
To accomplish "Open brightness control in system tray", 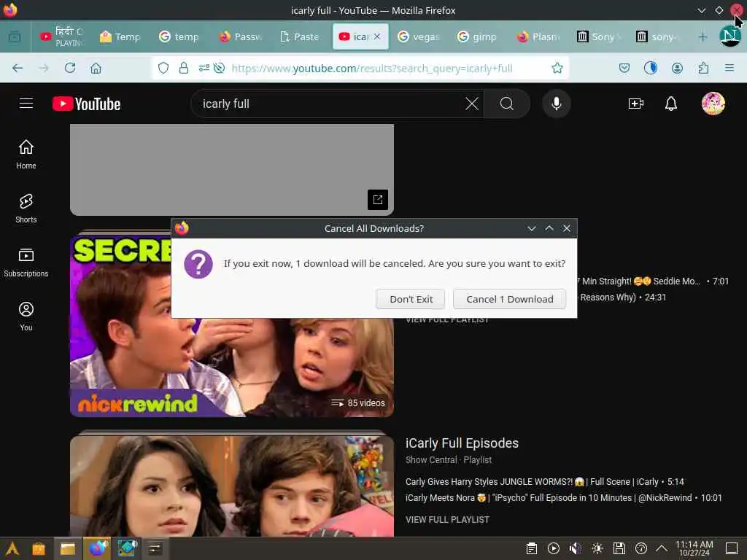I will (597, 548).
